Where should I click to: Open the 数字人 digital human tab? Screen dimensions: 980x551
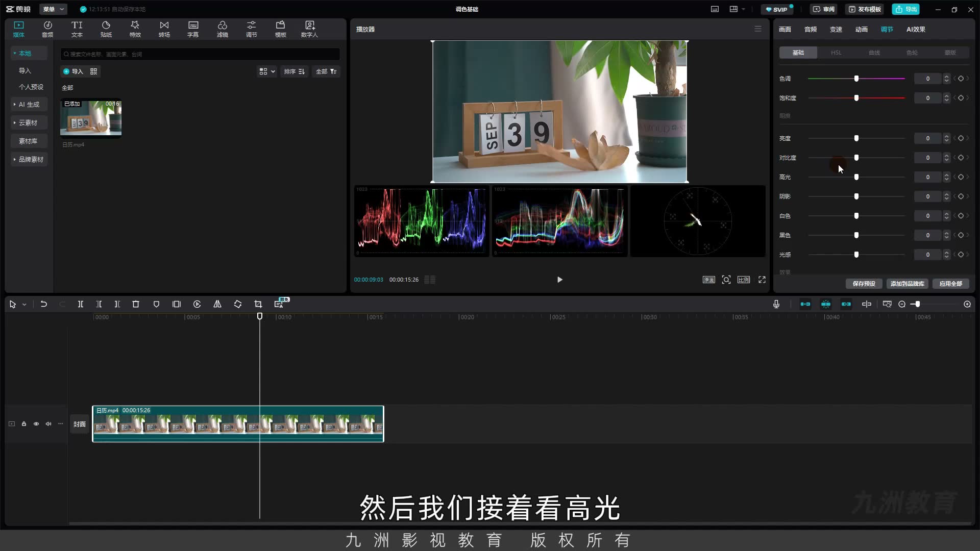point(309,29)
